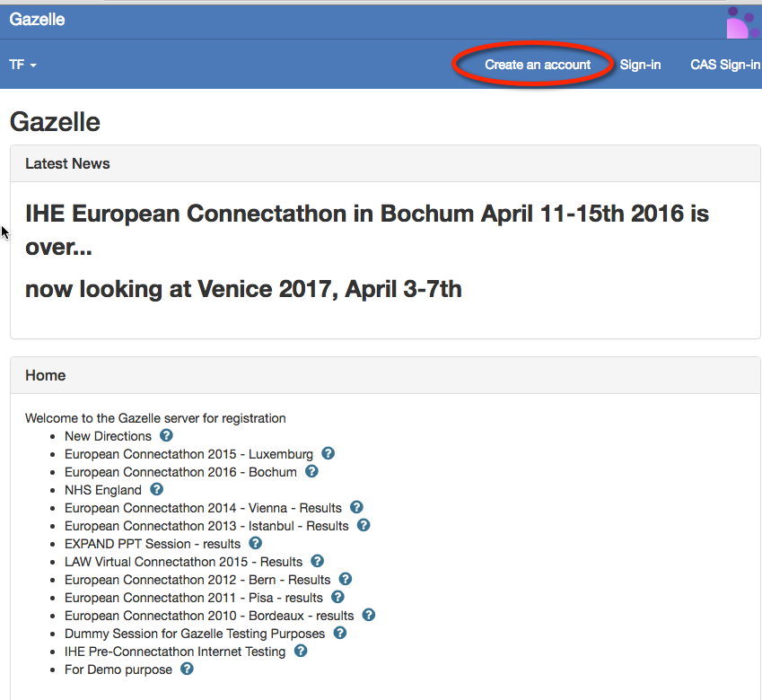Screen dimensions: 762x700
Task: Open help icon for European Connectathon 2016 Bochum
Action: [311, 471]
